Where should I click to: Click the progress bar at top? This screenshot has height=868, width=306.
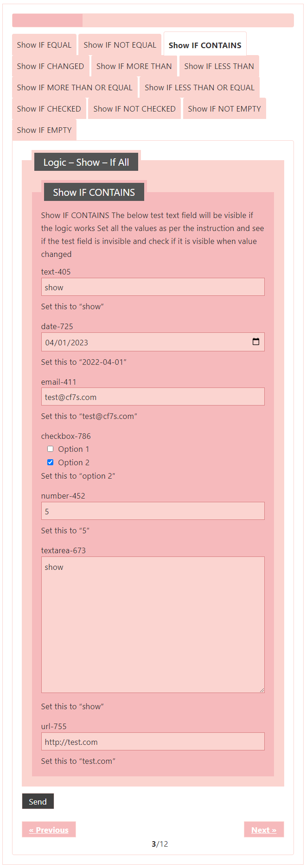click(153, 20)
